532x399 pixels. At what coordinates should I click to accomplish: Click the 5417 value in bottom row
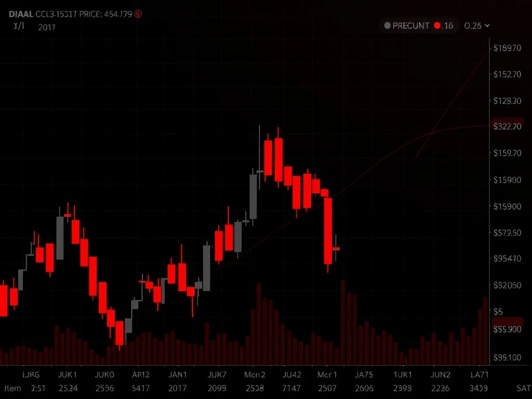[x=140, y=388]
